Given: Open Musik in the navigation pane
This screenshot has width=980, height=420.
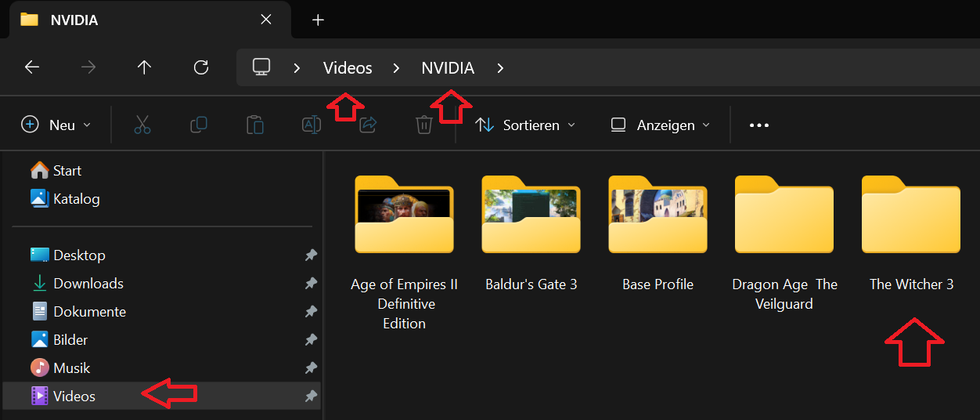Looking at the screenshot, I should pyautogui.click(x=71, y=367).
